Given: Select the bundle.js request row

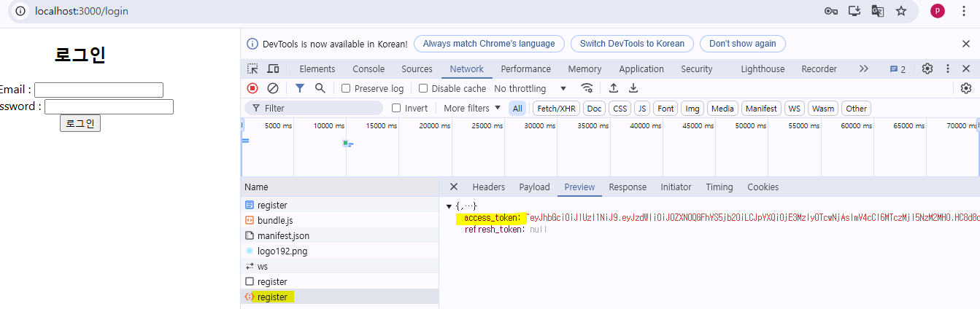Looking at the screenshot, I should [340, 220].
